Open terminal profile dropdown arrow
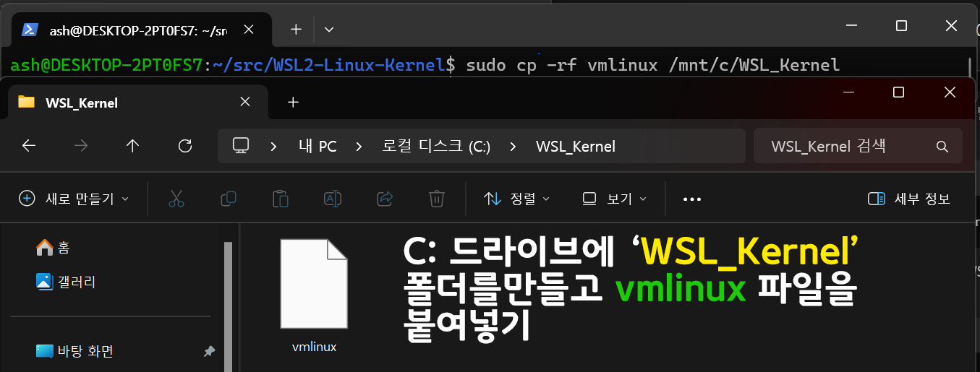Screen dimensions: 980x372 tap(329, 30)
